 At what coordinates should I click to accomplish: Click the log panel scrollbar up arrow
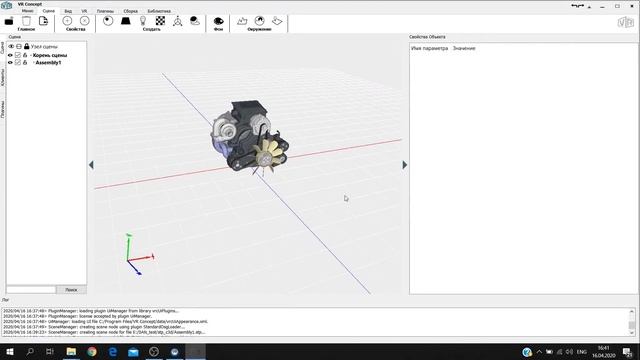coord(631,311)
